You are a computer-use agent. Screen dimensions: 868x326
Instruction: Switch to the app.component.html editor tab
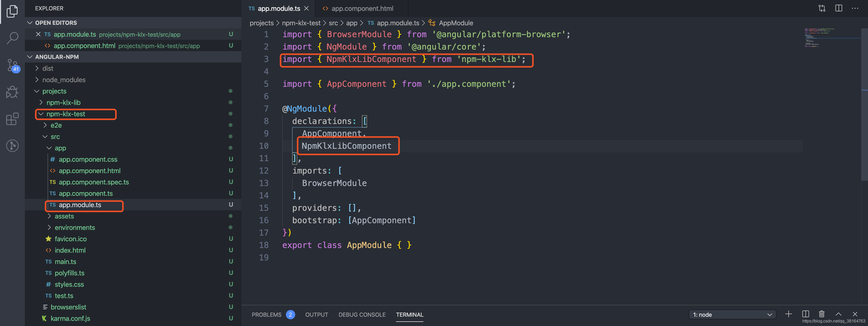pyautogui.click(x=362, y=9)
